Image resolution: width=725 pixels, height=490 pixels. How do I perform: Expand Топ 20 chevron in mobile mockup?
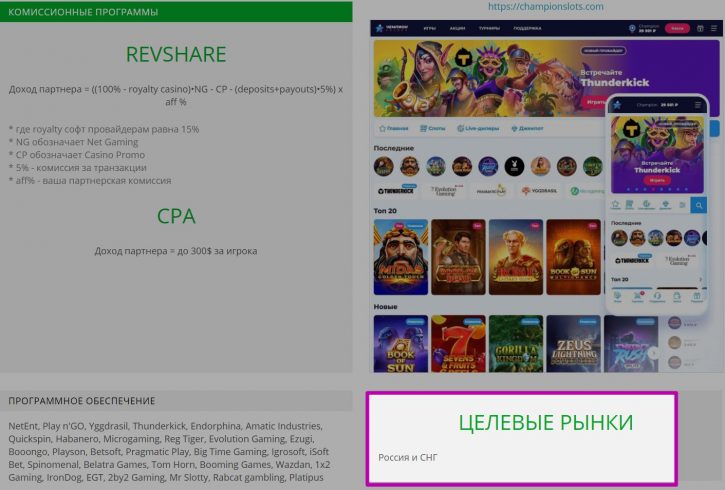click(x=700, y=279)
